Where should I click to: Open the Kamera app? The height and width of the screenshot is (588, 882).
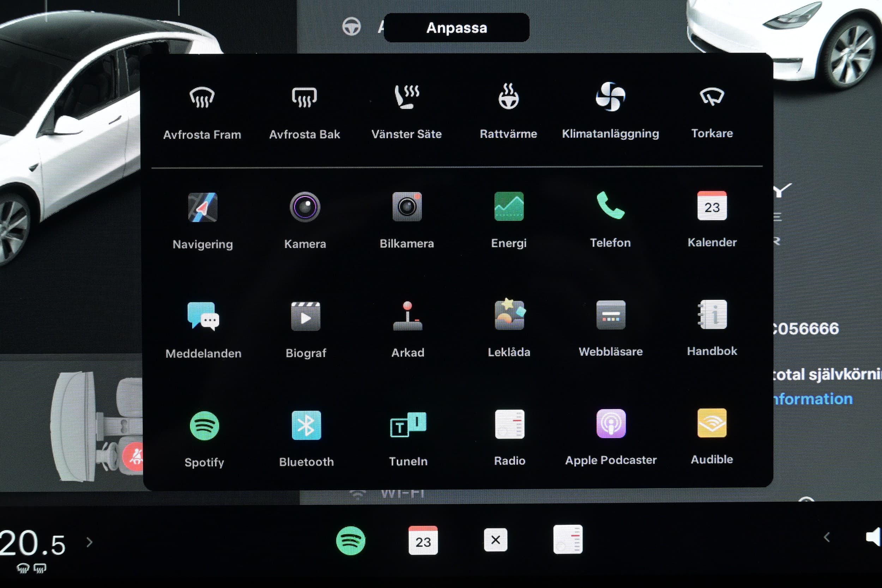305,221
